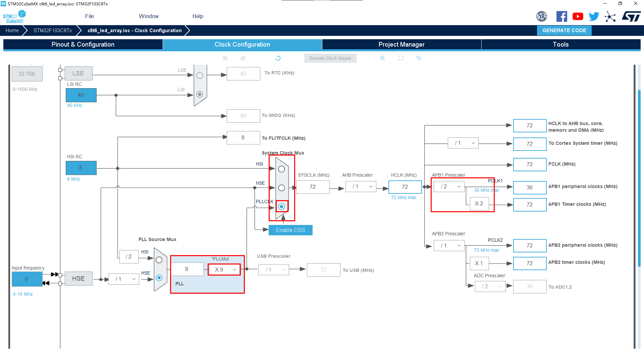Click the GENERATE CODE button
This screenshot has height=352, width=644.
[564, 31]
